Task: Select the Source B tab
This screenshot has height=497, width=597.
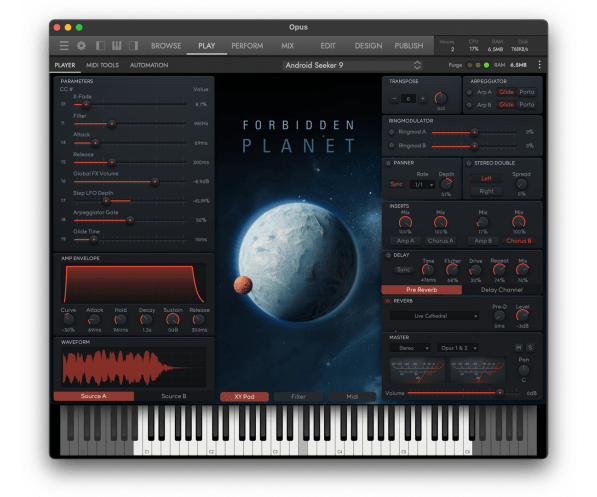Action: pyautogui.click(x=174, y=396)
